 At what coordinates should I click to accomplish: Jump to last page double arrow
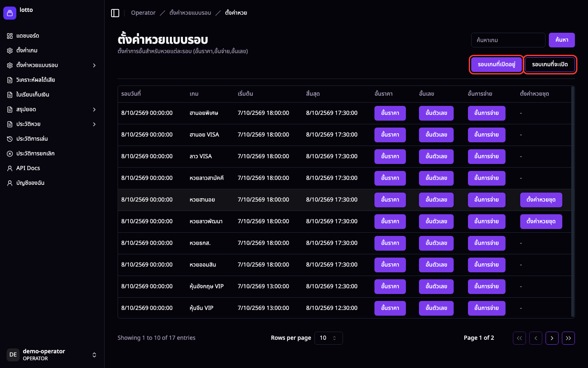[x=568, y=338]
